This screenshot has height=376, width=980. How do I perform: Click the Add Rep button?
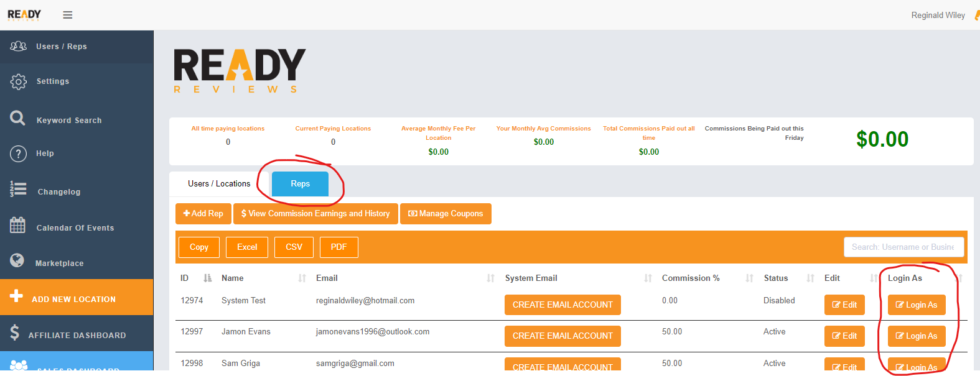coord(203,214)
